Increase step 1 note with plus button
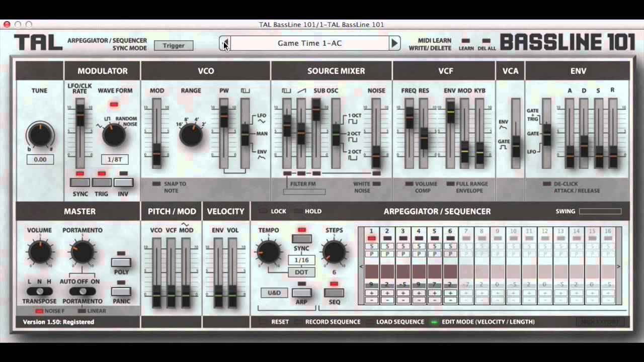 [x=371, y=293]
